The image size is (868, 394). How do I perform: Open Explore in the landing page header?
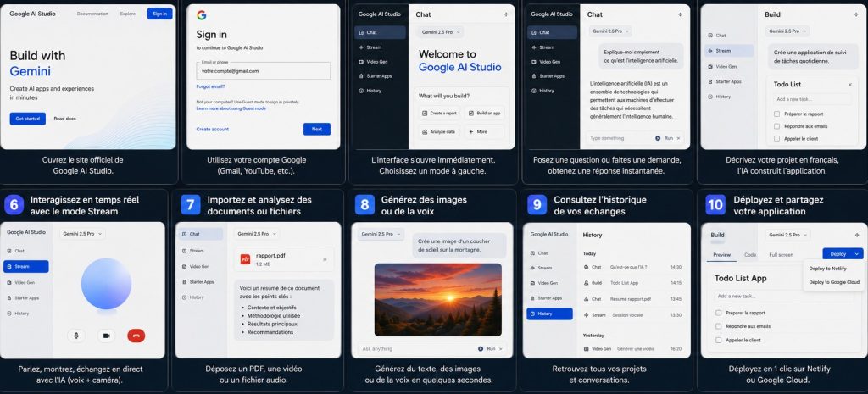click(127, 14)
